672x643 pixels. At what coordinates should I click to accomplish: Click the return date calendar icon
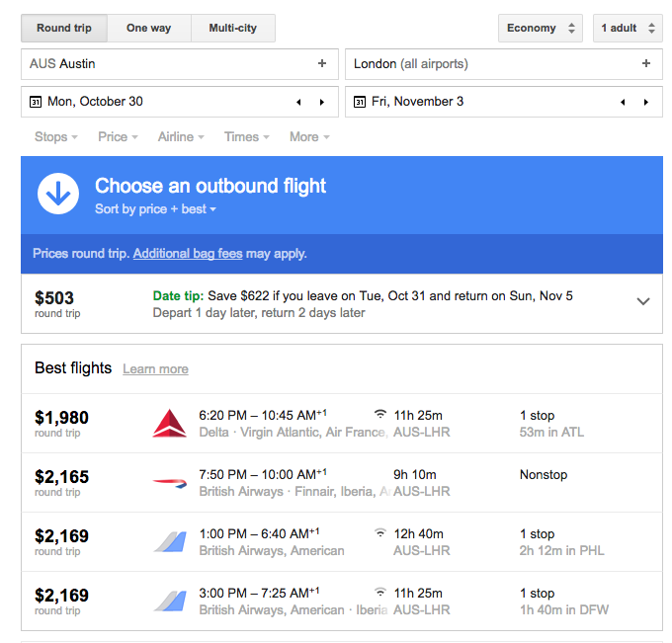tap(359, 102)
